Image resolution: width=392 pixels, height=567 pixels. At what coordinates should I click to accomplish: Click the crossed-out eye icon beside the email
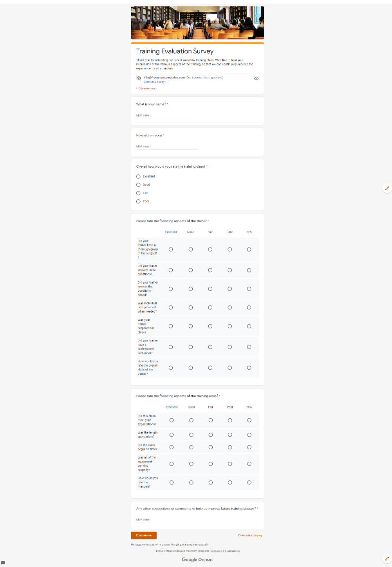click(139, 78)
